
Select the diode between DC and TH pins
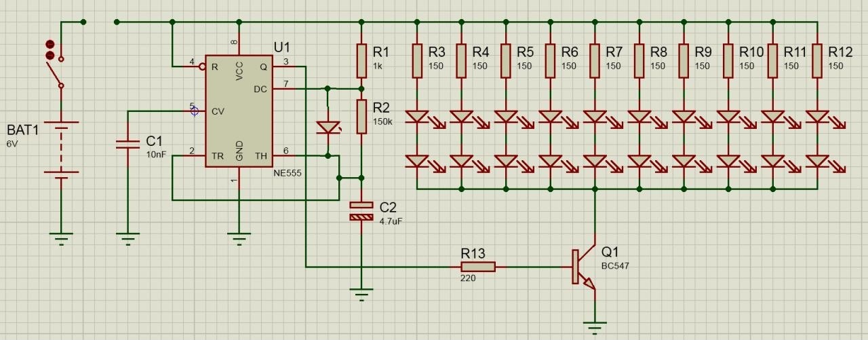point(328,128)
